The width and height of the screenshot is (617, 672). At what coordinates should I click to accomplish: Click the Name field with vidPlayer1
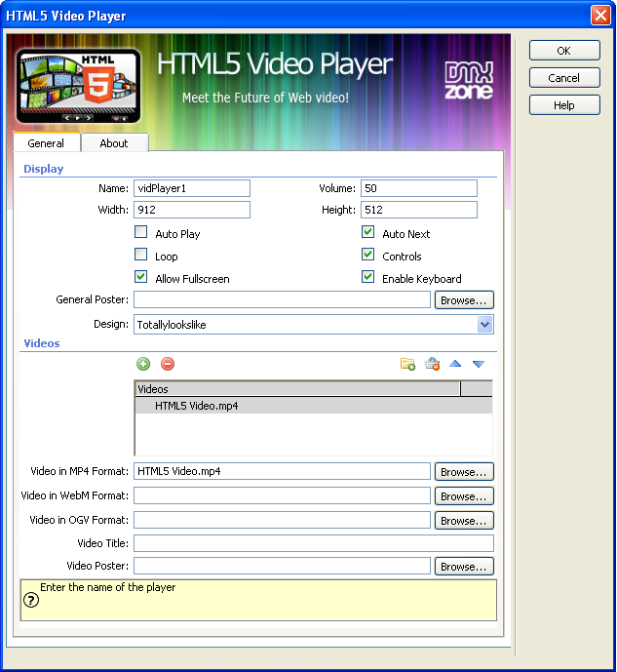click(x=192, y=188)
